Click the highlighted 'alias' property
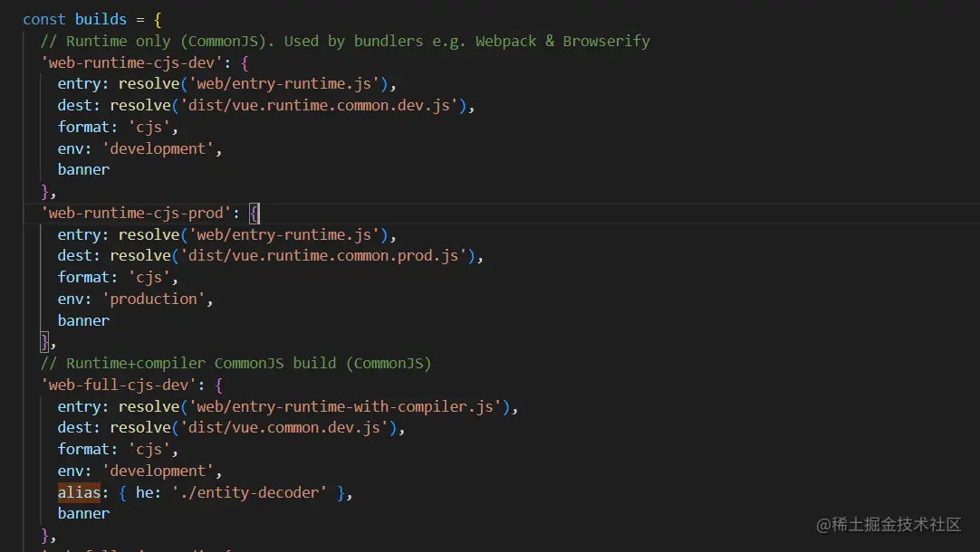Image resolution: width=980 pixels, height=552 pixels. 79,492
